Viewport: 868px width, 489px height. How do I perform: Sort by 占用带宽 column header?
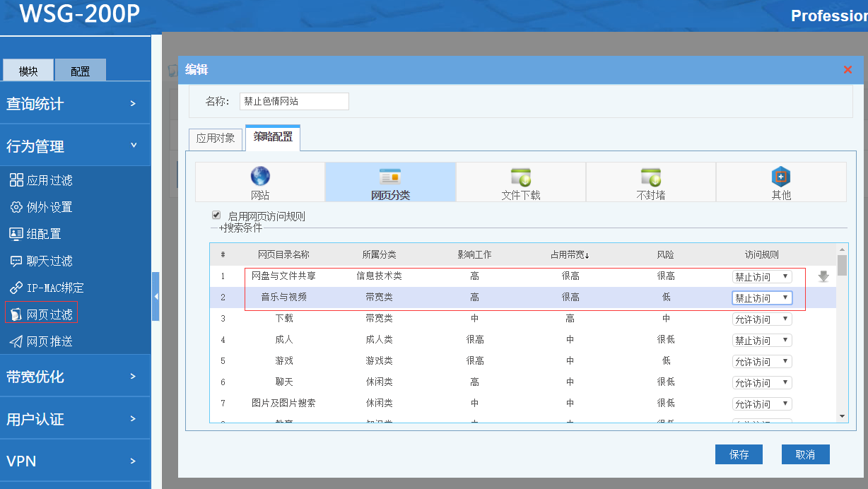click(x=570, y=255)
